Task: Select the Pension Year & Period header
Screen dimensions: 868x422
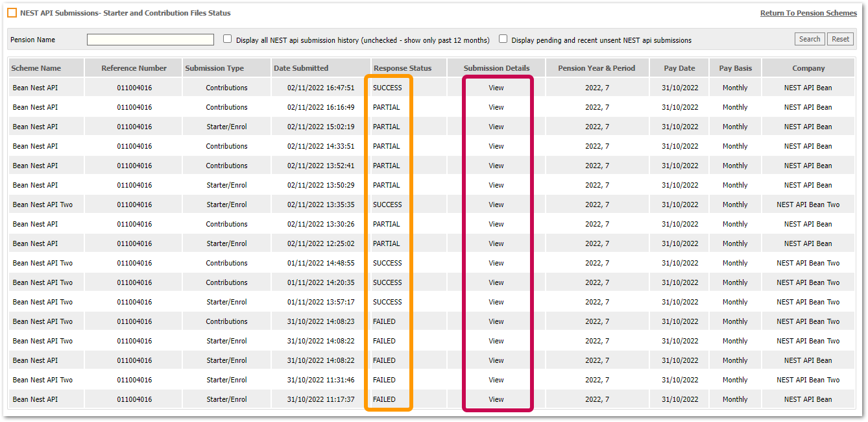Action: point(597,68)
